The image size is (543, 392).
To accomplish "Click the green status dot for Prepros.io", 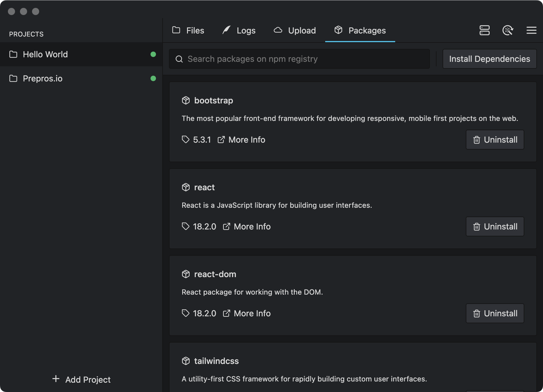I will click(153, 78).
